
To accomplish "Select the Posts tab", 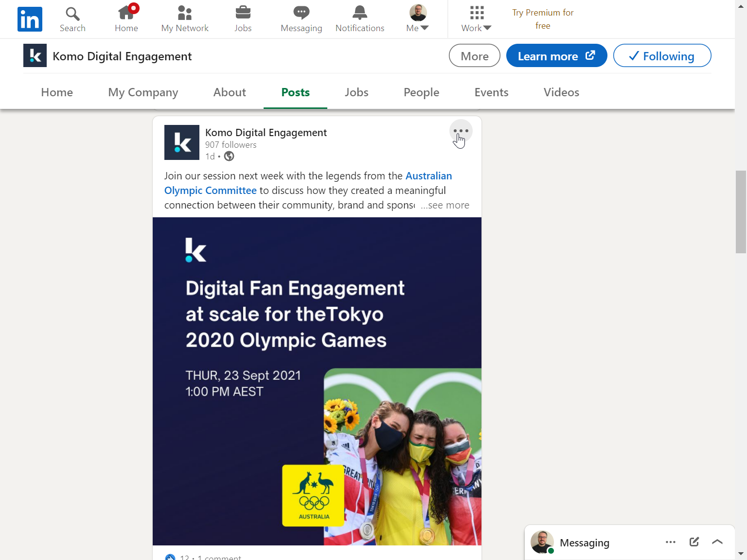I will [x=295, y=92].
